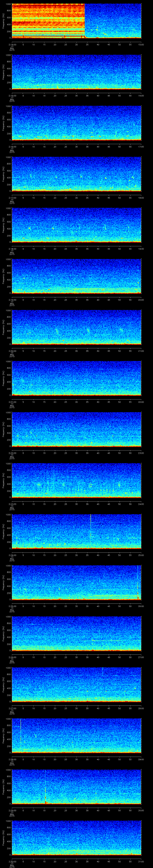
Task: Select the 2:15:00 spectrogram panel
Action: pos(76,72)
